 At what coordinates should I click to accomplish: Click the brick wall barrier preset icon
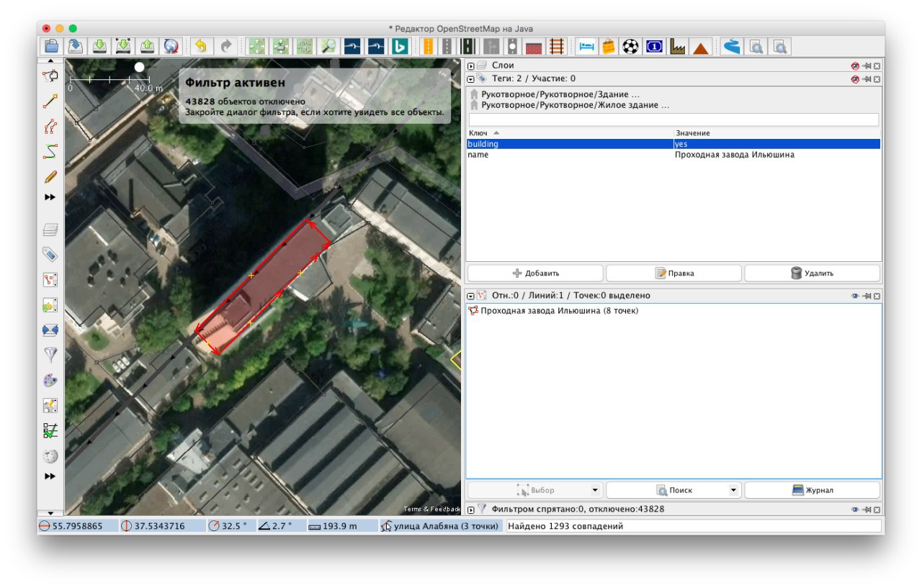[x=534, y=47]
